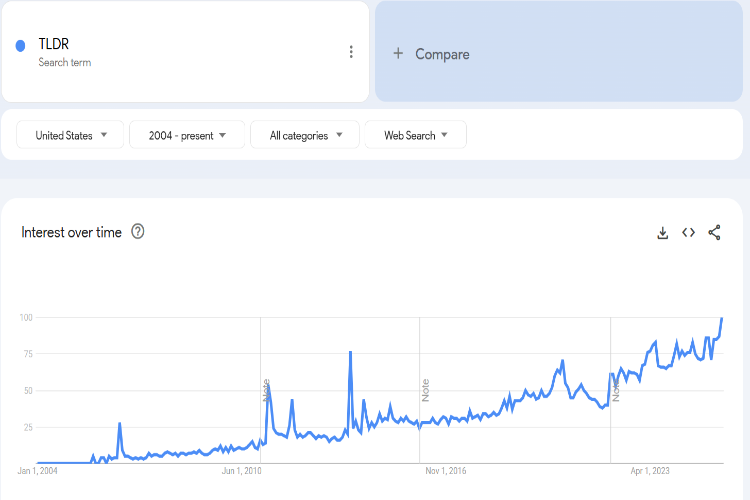
Task: Open help icon beside Interest over time
Action: [x=138, y=232]
